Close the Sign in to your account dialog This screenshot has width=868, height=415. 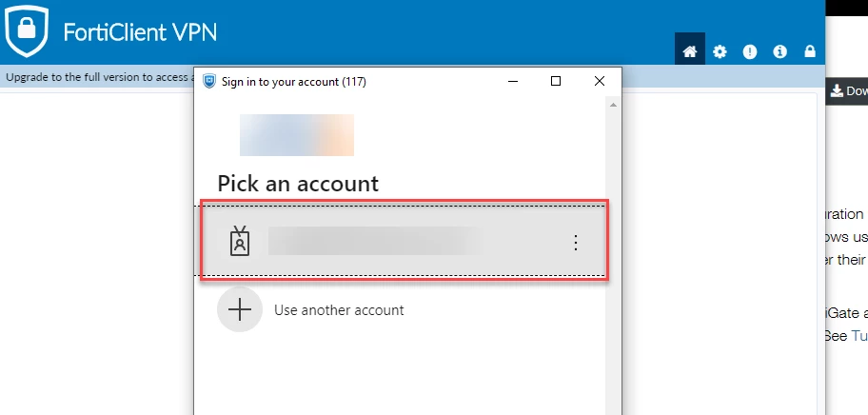pyautogui.click(x=599, y=81)
